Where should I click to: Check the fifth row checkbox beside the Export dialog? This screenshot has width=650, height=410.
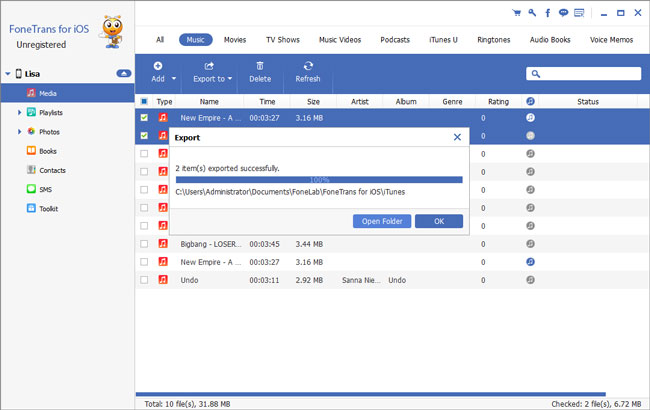click(x=144, y=190)
